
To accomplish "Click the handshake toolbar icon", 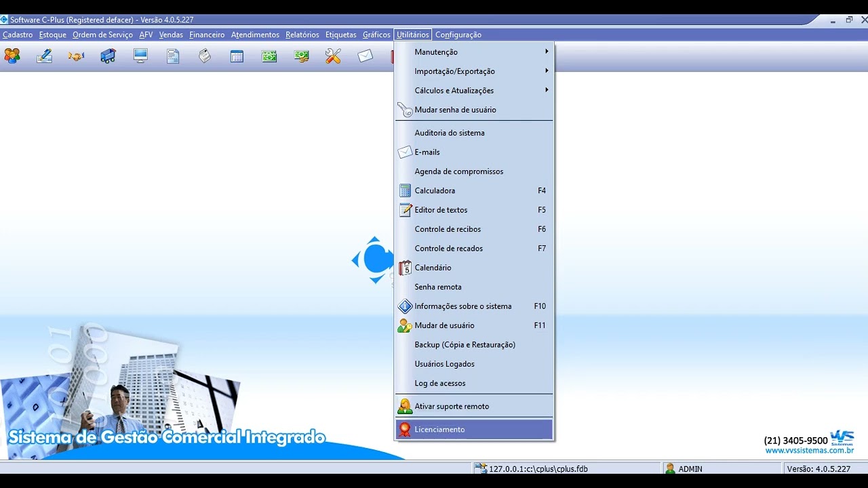I will (x=76, y=56).
